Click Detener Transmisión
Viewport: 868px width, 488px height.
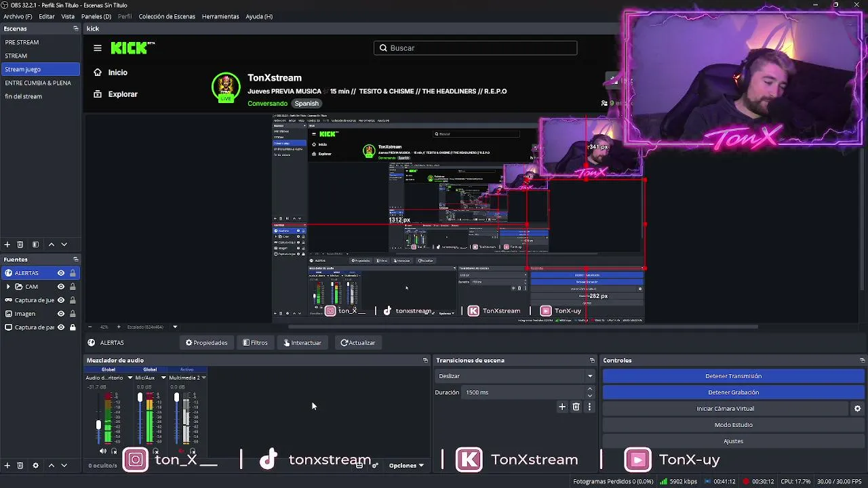(733, 376)
